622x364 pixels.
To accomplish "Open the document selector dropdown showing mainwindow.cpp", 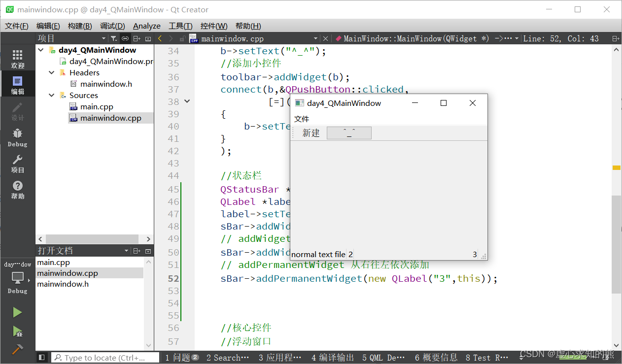I will 316,38.
